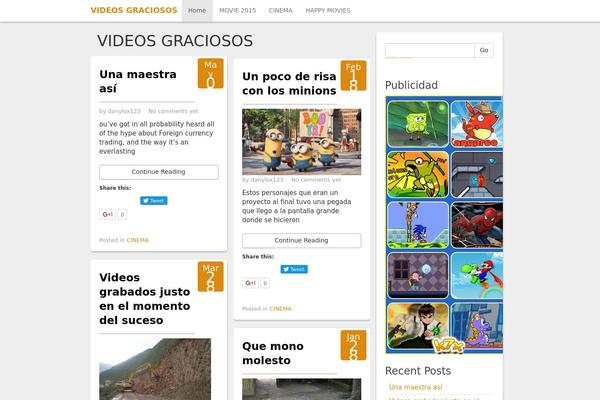Viewport: 600px width, 400px height.
Task: Open the Spider-Man game thumbnail
Action: point(477,225)
